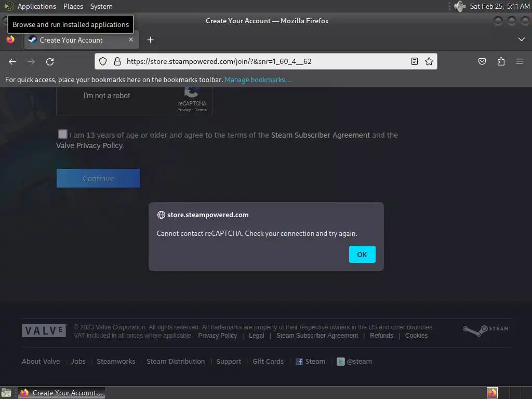
Task: Open the Extensions puzzle icon
Action: tap(501, 61)
